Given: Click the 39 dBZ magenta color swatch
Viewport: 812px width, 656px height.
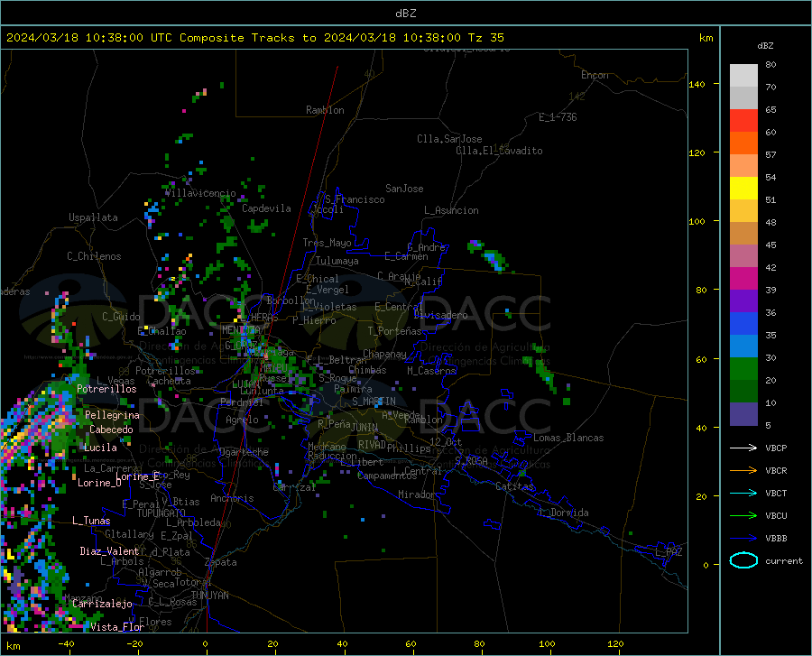Looking at the screenshot, I should pyautogui.click(x=743, y=279).
